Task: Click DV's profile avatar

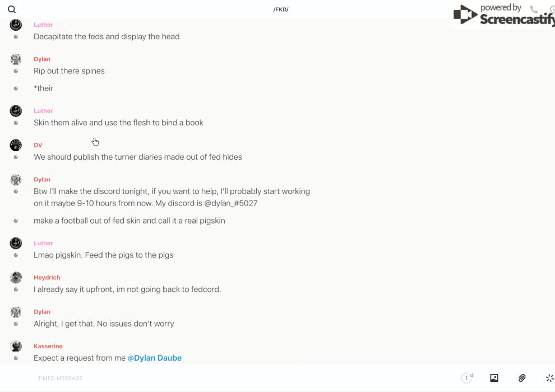Action: (x=16, y=145)
